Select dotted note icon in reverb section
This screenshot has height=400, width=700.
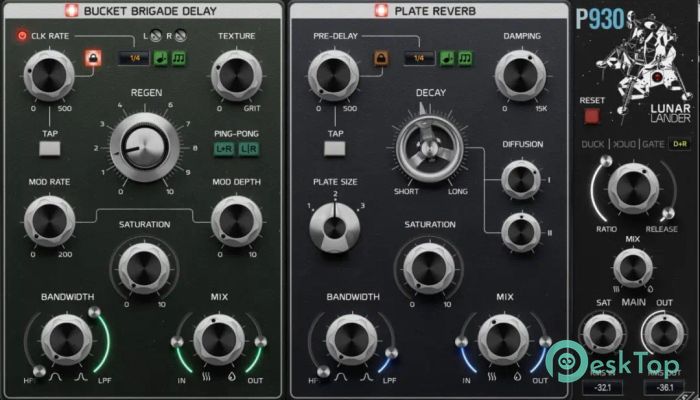point(446,58)
